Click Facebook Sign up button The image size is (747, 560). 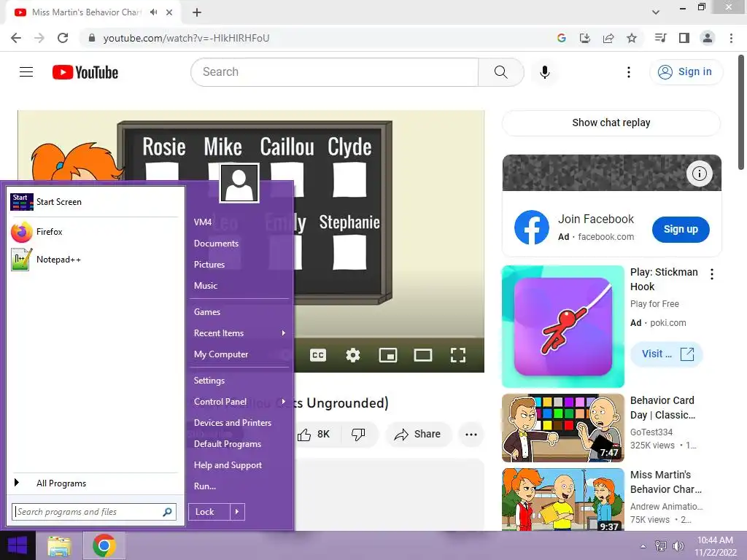click(681, 229)
